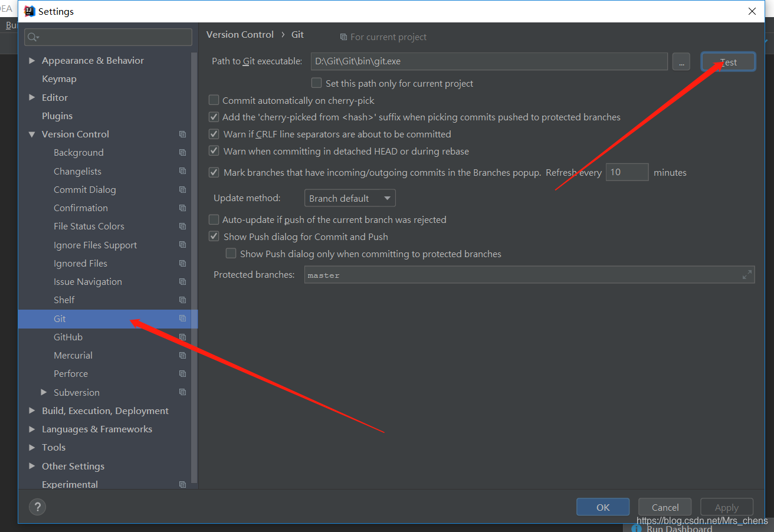Close the Settings dialog window
The image size is (774, 532).
tap(752, 11)
